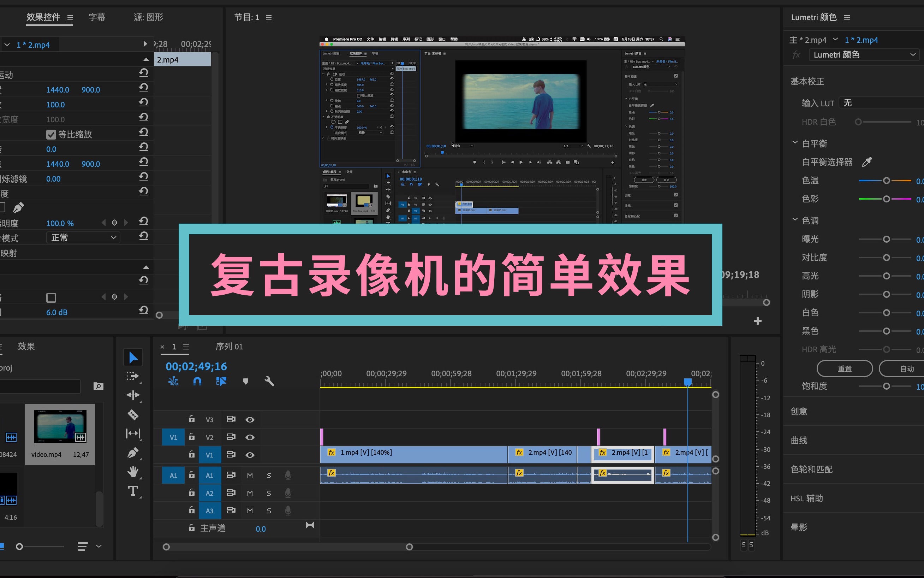Collapse the 白平衡 section in Lumetri
This screenshot has height=578, width=924.
(x=795, y=143)
